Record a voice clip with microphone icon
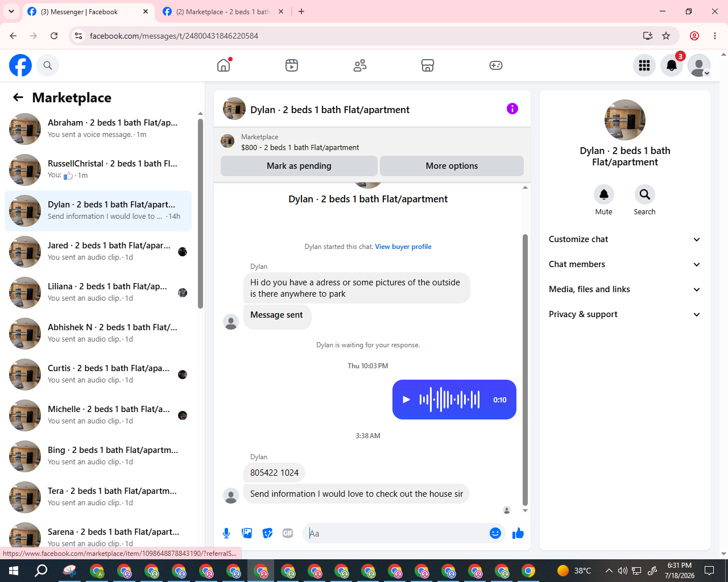 tap(226, 533)
